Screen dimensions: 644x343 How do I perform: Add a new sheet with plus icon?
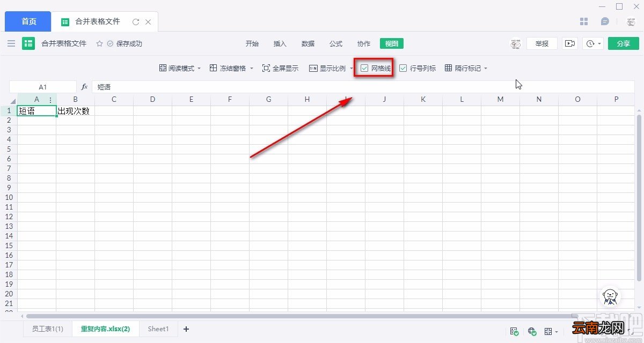coord(186,329)
